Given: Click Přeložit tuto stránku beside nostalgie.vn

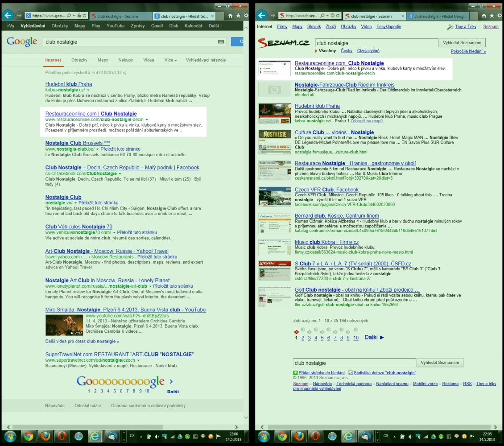Looking at the screenshot, I should pos(99,203).
